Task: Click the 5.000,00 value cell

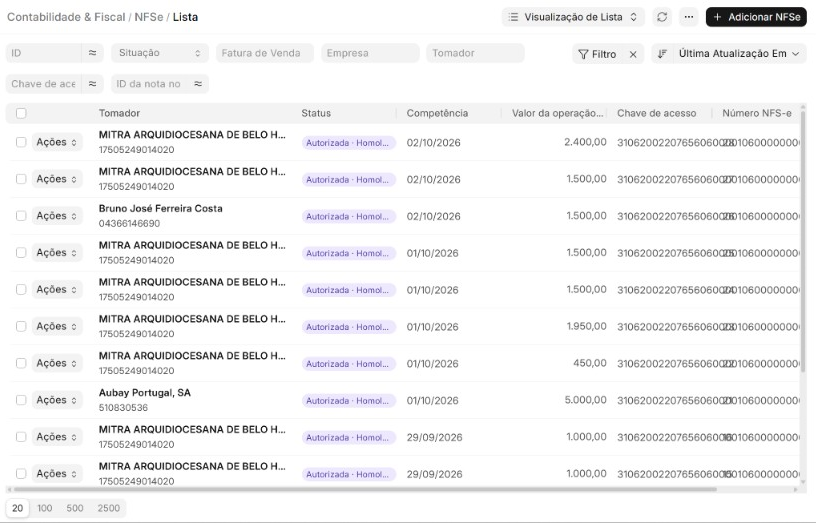Action: 585,400
